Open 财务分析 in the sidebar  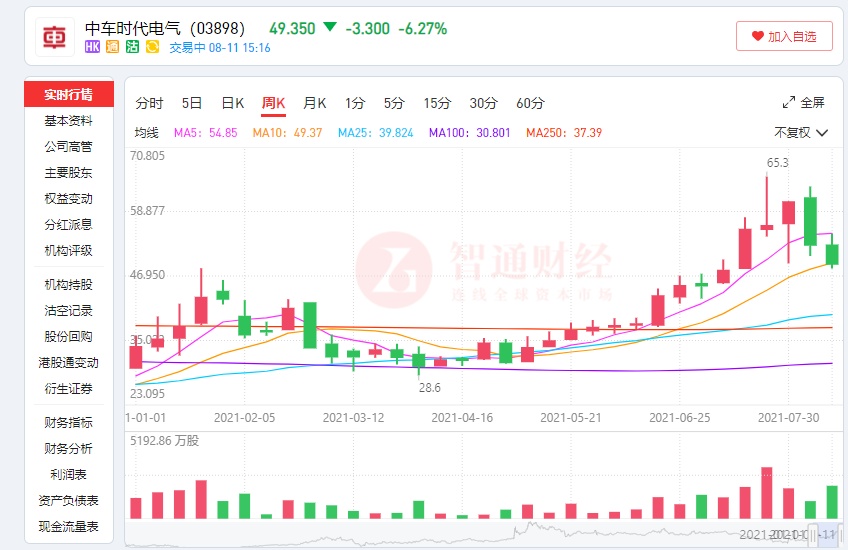pos(69,448)
